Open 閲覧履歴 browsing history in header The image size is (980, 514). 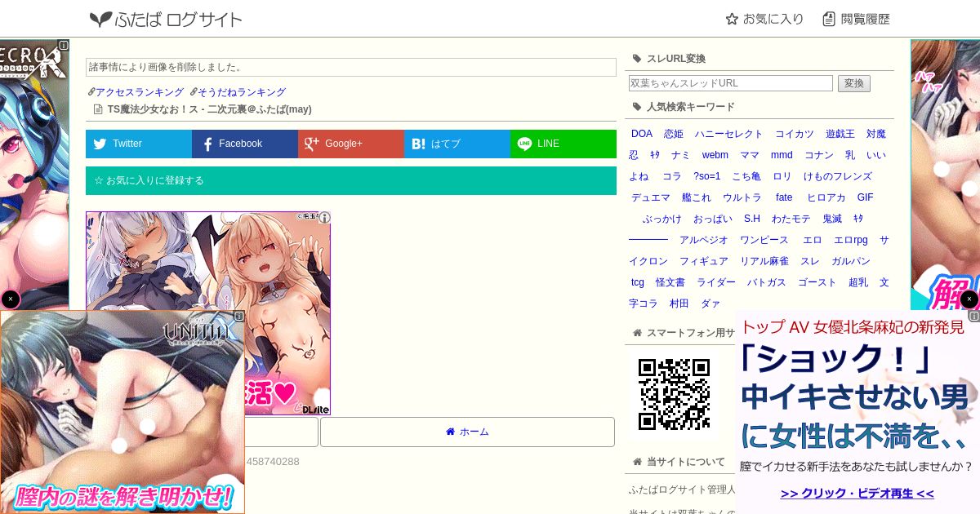point(856,19)
